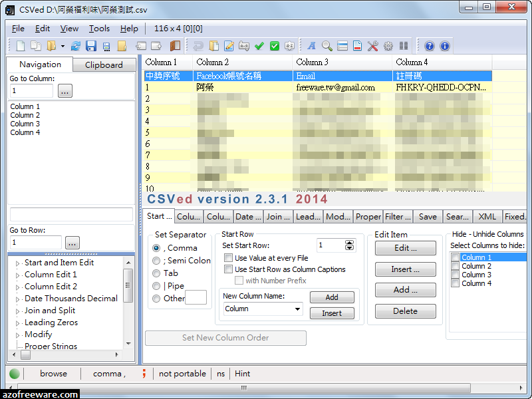Viewport: 532px width, 399px height.
Task: Select the Other separator radio button
Action: coord(156,299)
